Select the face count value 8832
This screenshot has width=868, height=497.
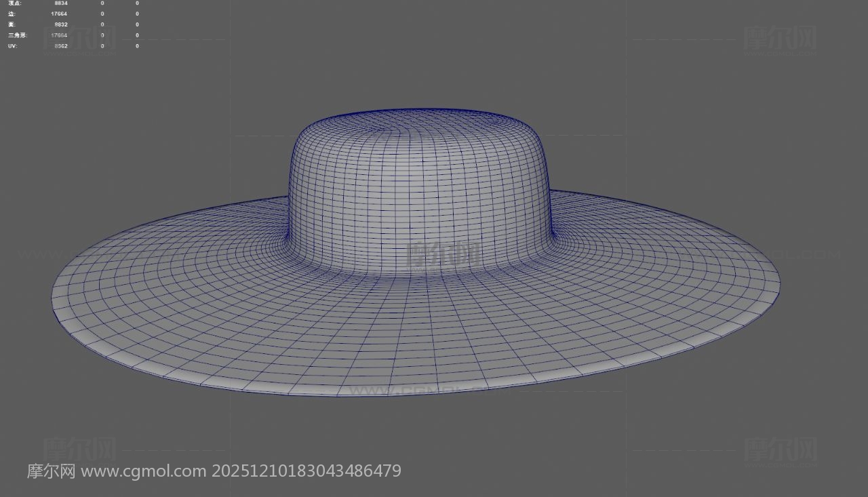pos(61,24)
